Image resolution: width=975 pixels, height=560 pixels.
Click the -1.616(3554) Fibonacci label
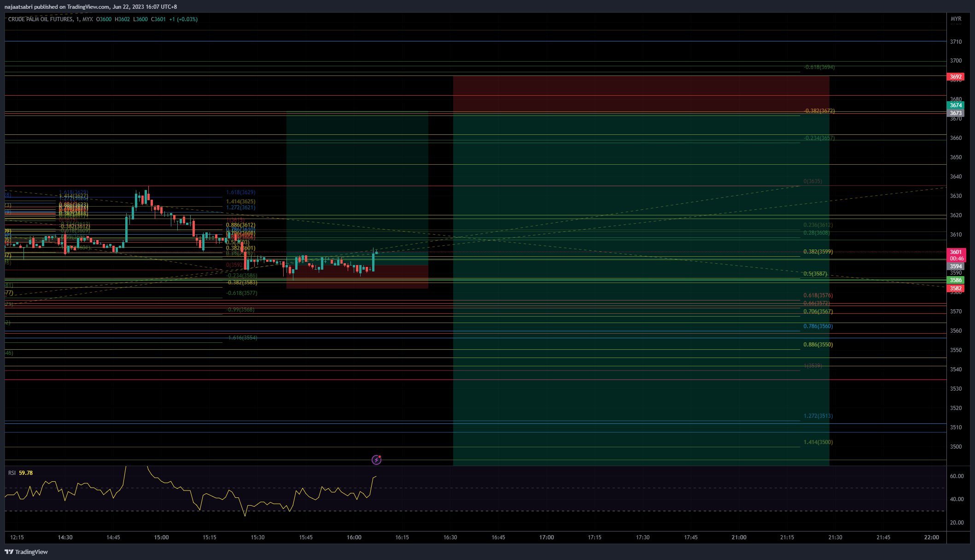(242, 338)
